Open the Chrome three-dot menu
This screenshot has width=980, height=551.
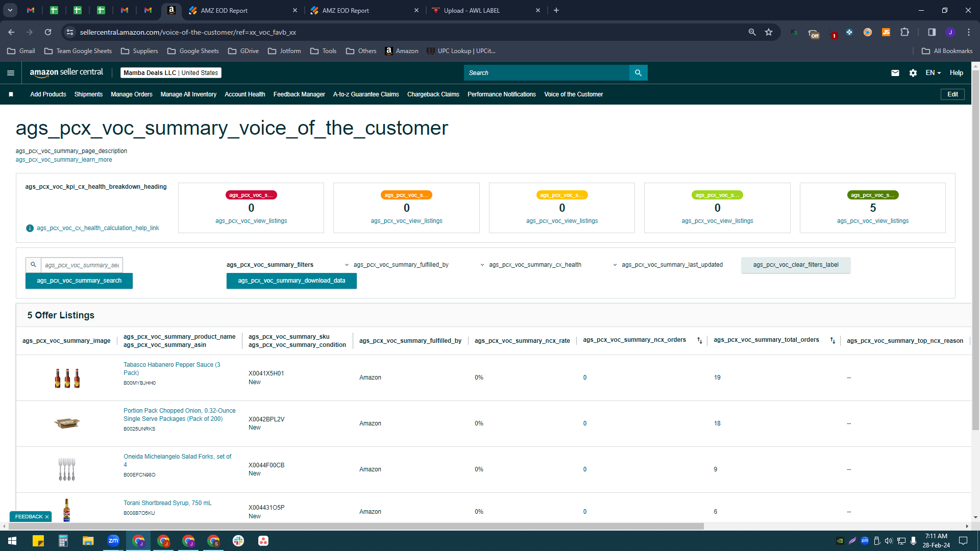tap(969, 32)
